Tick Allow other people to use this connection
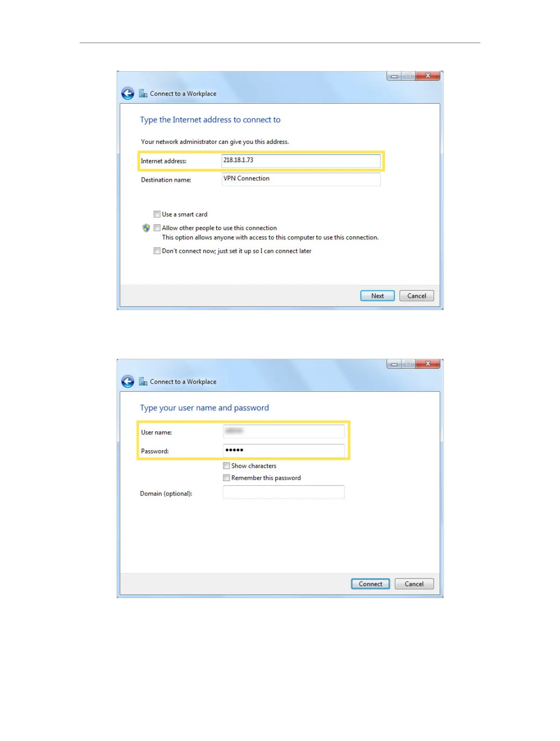The height and width of the screenshot is (741, 560). [157, 228]
